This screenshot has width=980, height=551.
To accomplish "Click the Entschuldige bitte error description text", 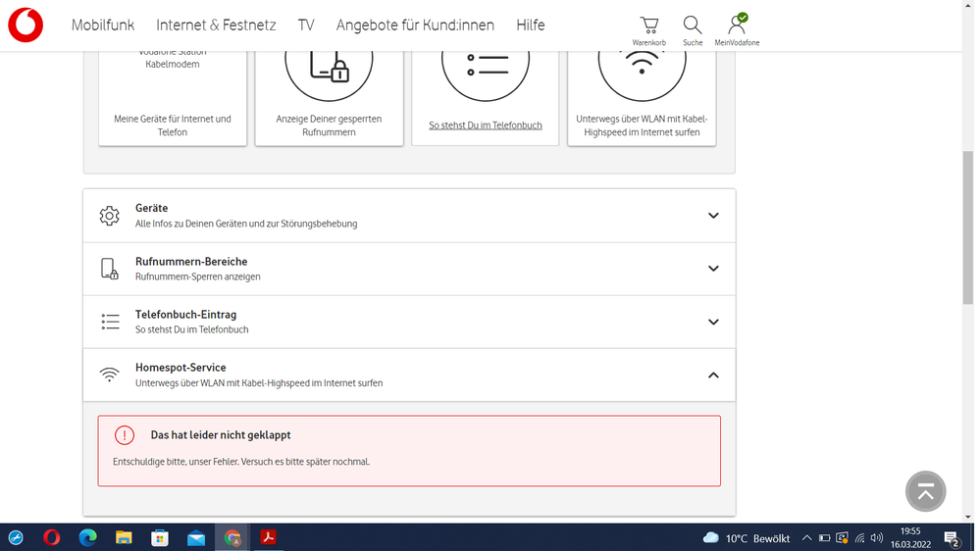I will click(x=241, y=462).
